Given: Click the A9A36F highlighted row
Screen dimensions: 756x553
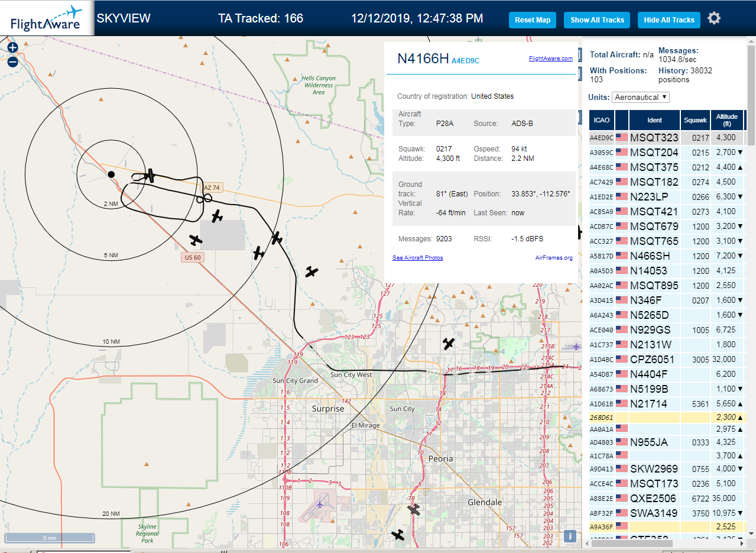Looking at the screenshot, I should click(x=667, y=526).
